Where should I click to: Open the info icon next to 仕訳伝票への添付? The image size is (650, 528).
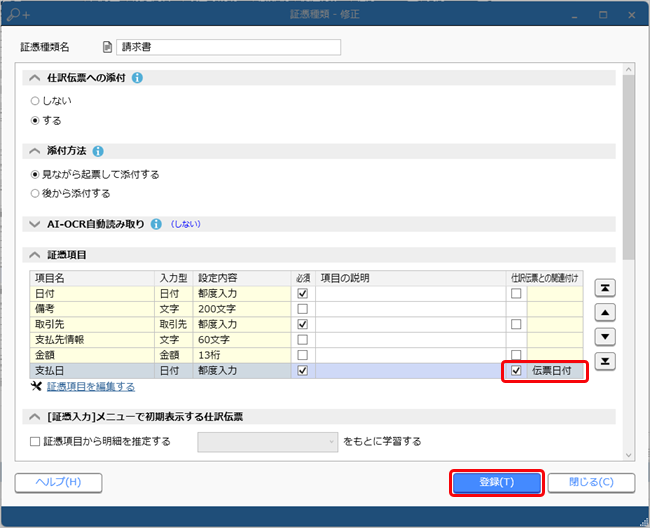click(137, 78)
